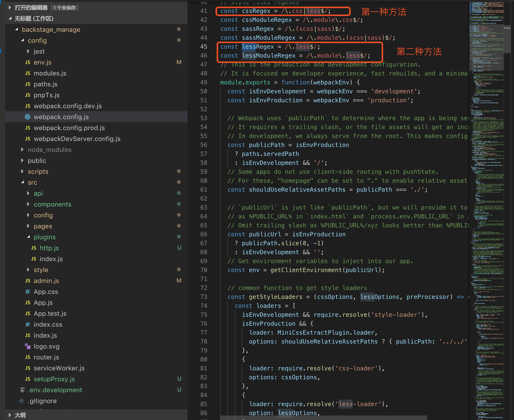Expand the jest folder
514x420 pixels.
28,51
